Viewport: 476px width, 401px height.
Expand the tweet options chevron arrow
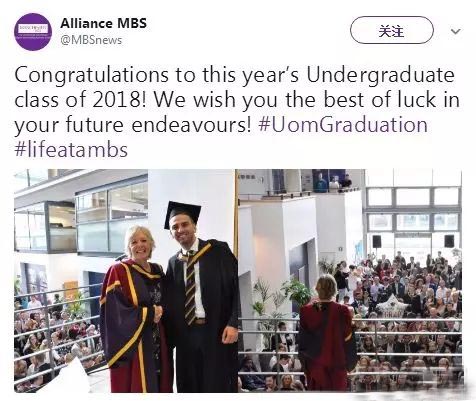click(x=455, y=31)
